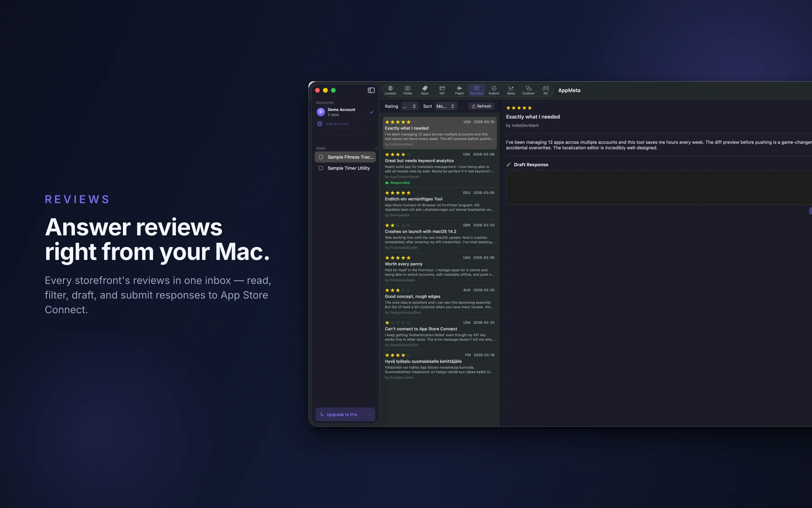This screenshot has width=812, height=508.
Task: Select the Reviews section
Action: coord(476,90)
